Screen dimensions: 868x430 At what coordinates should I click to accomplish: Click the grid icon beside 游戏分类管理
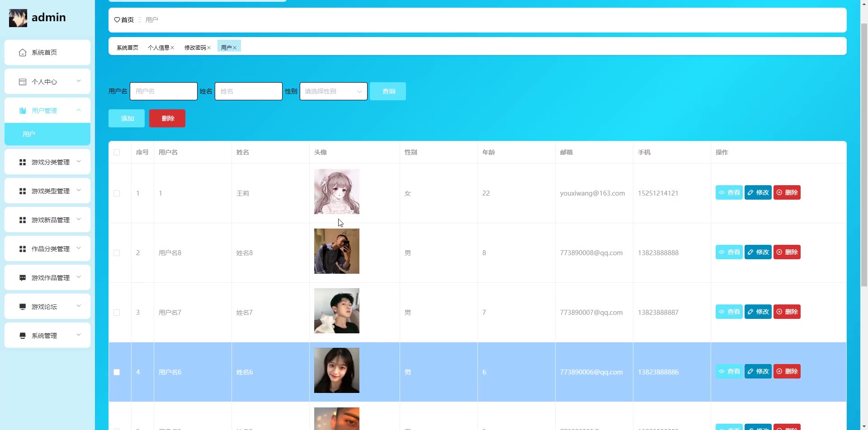pos(23,162)
